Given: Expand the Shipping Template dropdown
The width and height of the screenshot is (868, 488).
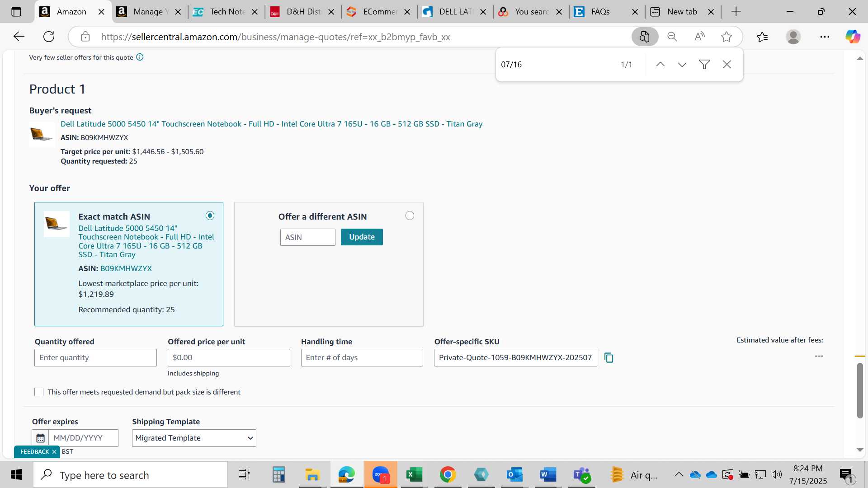Looking at the screenshot, I should pos(194,438).
